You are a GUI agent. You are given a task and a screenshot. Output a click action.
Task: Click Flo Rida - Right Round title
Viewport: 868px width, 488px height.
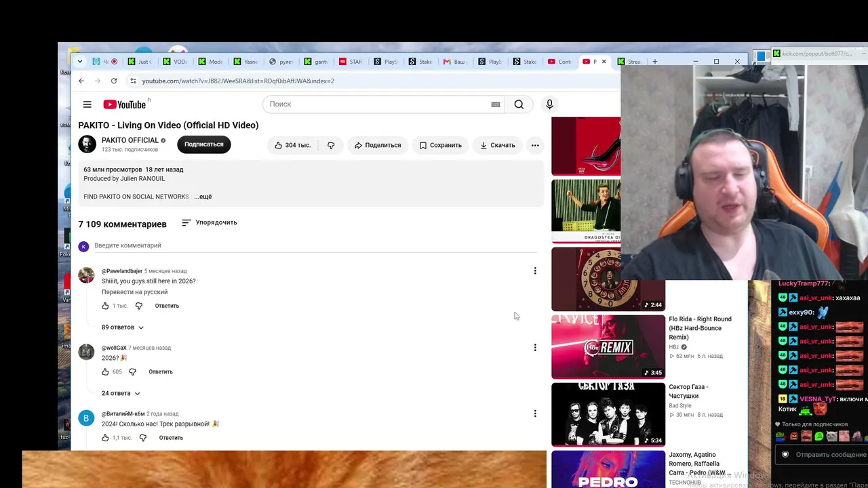(700, 328)
